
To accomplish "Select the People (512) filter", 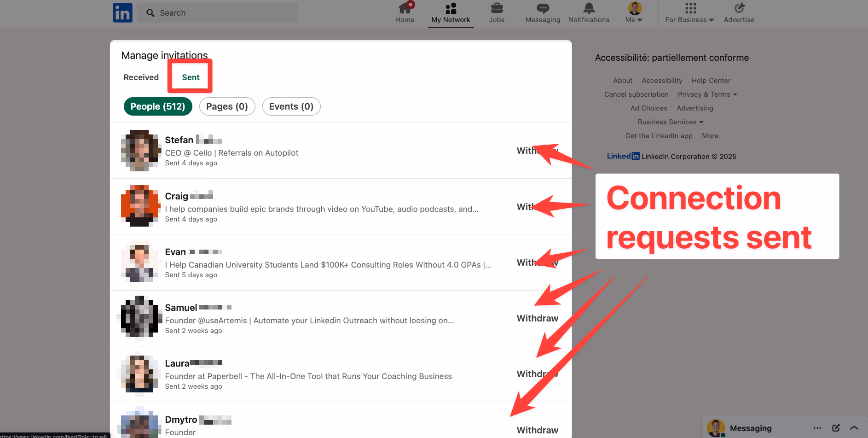I will tap(158, 106).
